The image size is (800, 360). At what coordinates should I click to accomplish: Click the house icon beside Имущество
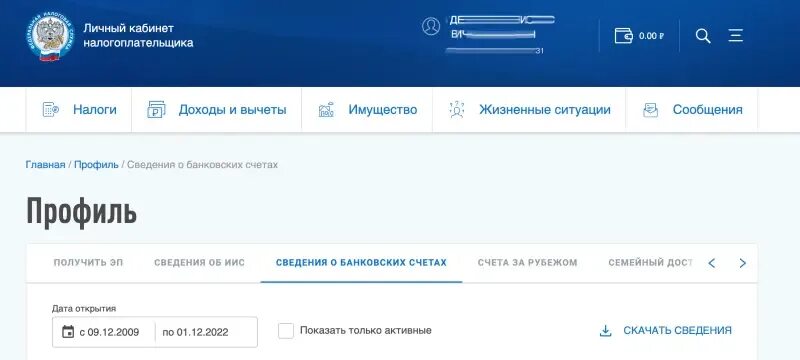coord(327,110)
